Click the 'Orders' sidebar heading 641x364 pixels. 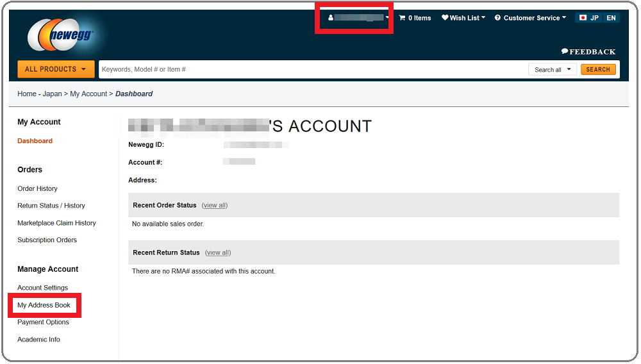(x=30, y=170)
